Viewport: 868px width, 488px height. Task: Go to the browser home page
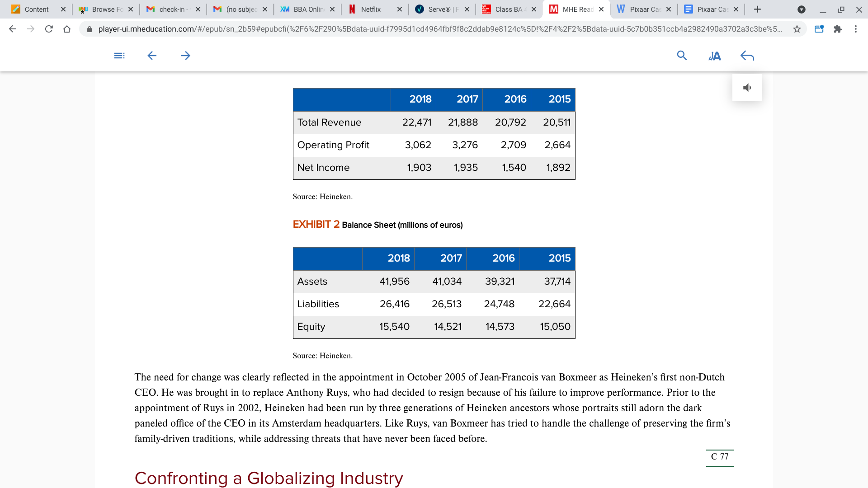click(x=67, y=29)
